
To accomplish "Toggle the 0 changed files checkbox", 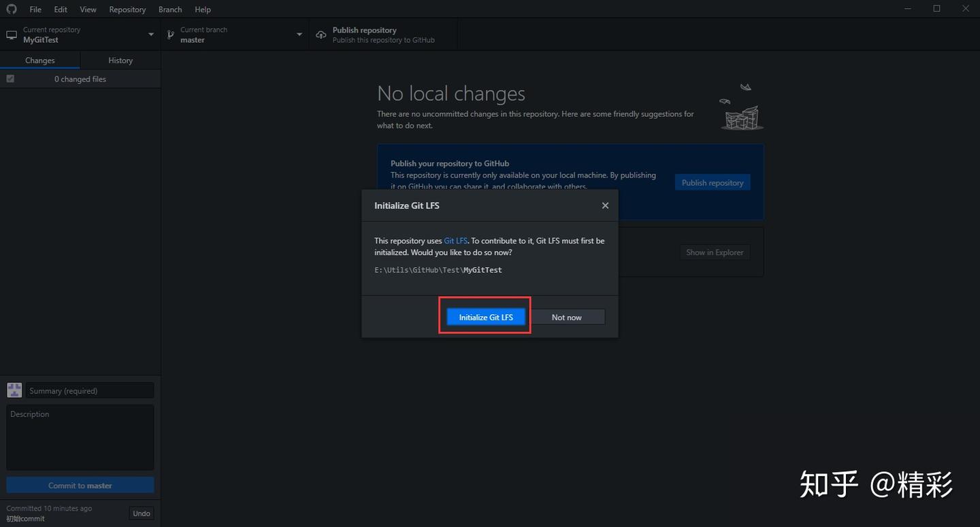I will pos(10,79).
